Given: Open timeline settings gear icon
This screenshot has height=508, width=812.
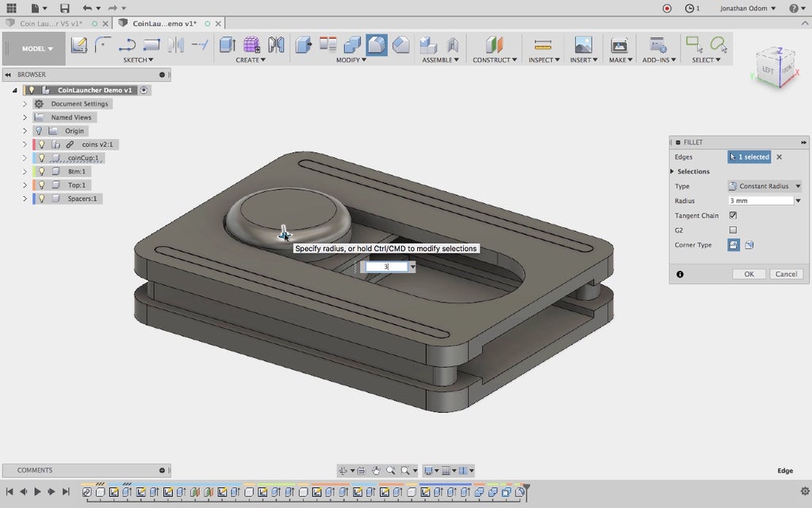Looking at the screenshot, I should pos(805,492).
